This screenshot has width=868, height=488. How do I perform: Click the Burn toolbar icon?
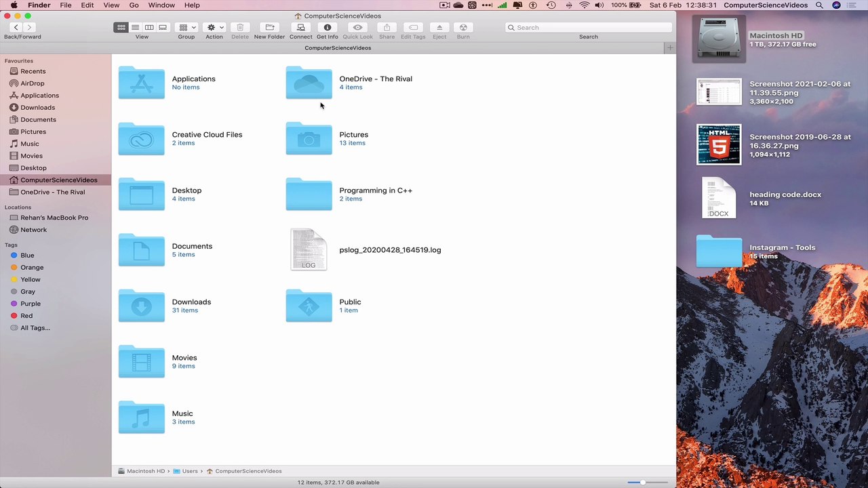pos(463,27)
